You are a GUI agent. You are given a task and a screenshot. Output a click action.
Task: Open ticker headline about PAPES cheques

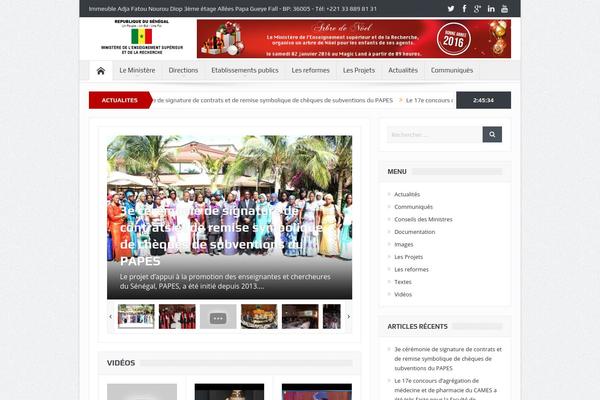pyautogui.click(x=273, y=100)
